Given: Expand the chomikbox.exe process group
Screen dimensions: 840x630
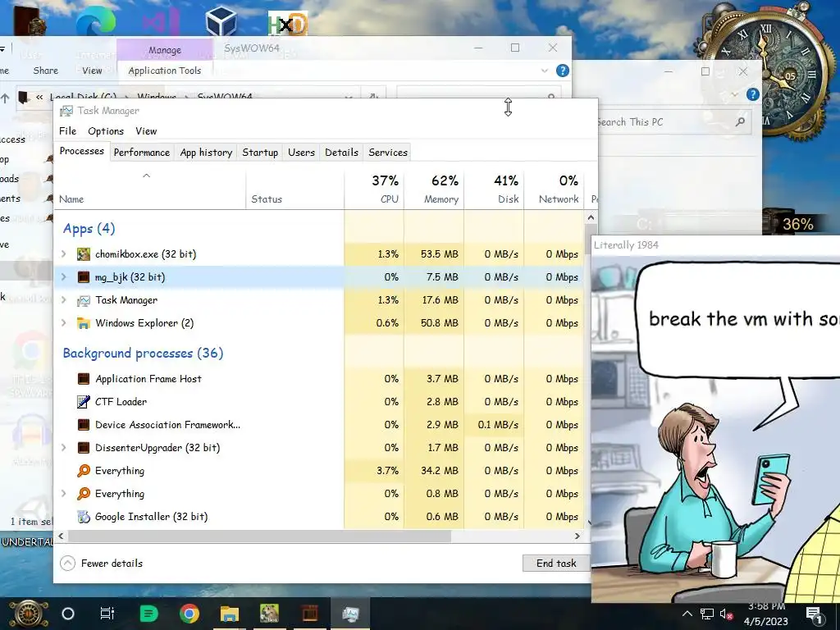Looking at the screenshot, I should (x=64, y=254).
